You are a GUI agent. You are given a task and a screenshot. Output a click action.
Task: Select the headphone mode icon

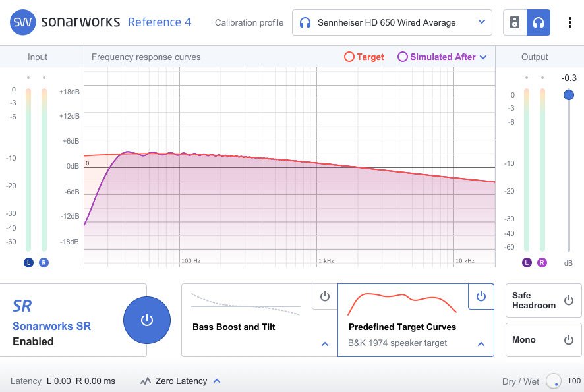click(539, 22)
